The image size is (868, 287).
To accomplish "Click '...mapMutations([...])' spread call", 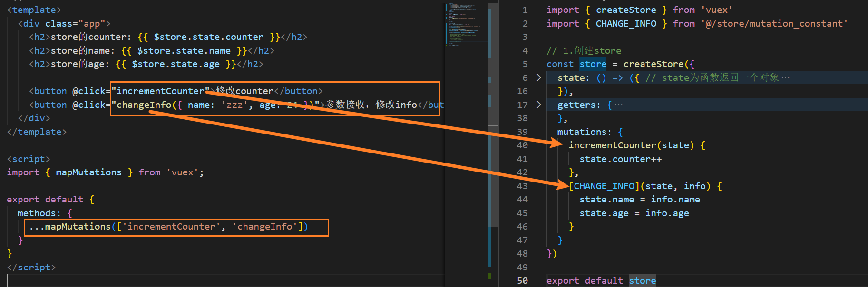I will tap(168, 227).
